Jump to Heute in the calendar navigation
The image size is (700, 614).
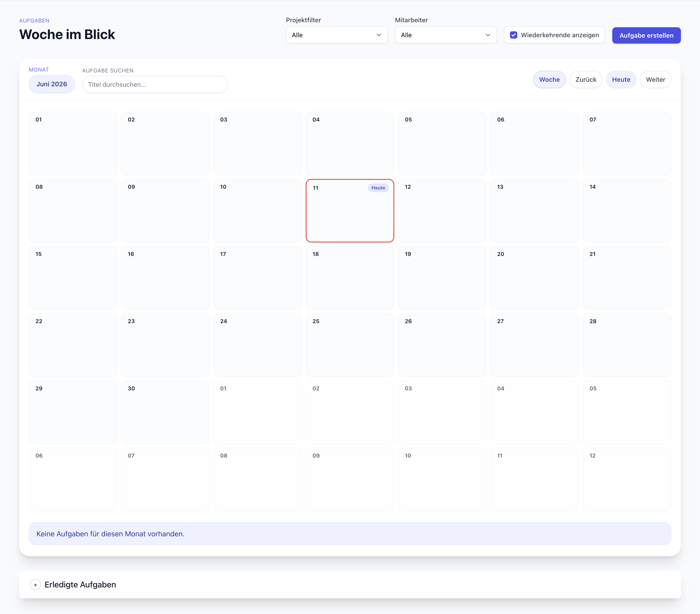point(621,79)
